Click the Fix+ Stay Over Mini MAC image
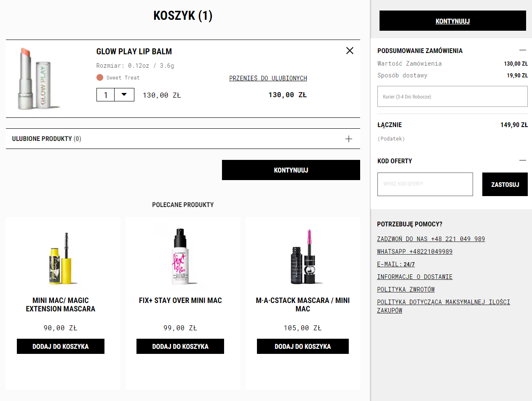Image resolution: width=532 pixels, height=401 pixels. (x=180, y=256)
